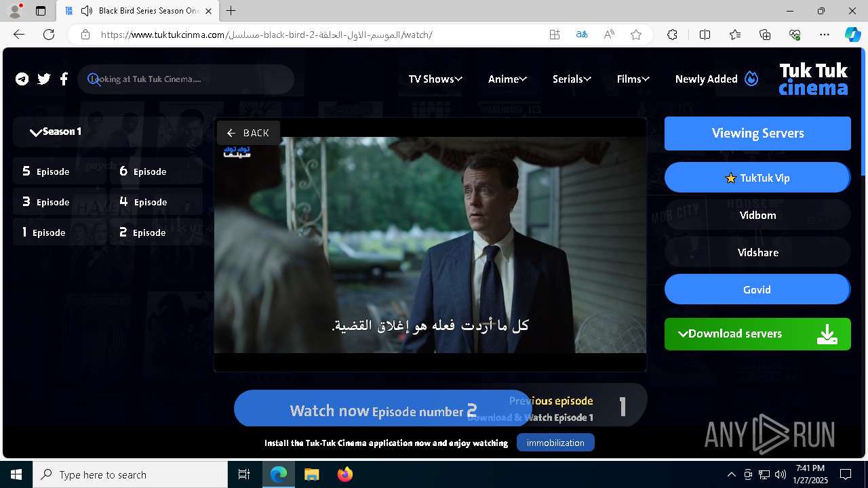The height and width of the screenshot is (488, 868).
Task: Select Episode 2 from the list
Action: (157, 232)
